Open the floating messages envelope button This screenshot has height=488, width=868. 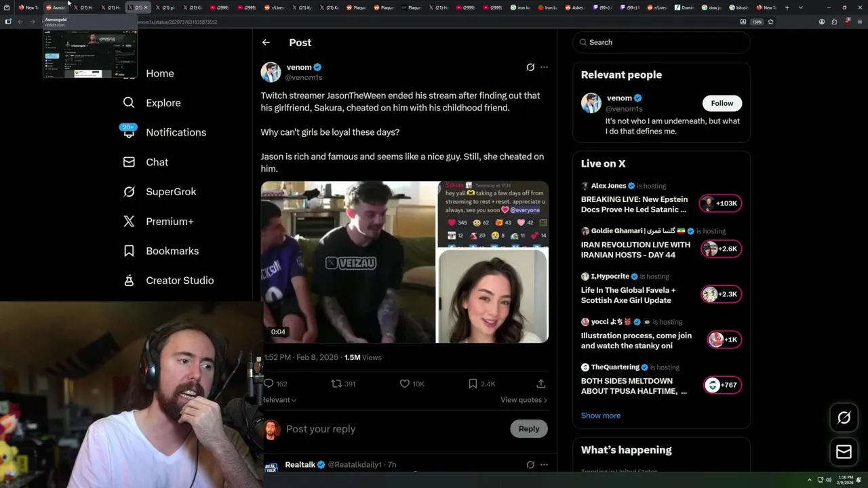[844, 452]
